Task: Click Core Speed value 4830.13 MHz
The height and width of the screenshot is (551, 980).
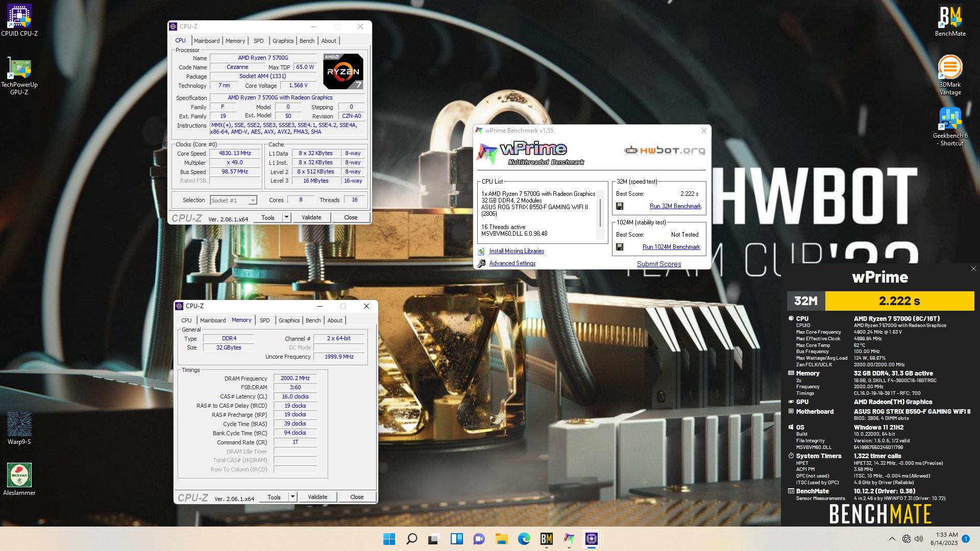Action: click(235, 153)
